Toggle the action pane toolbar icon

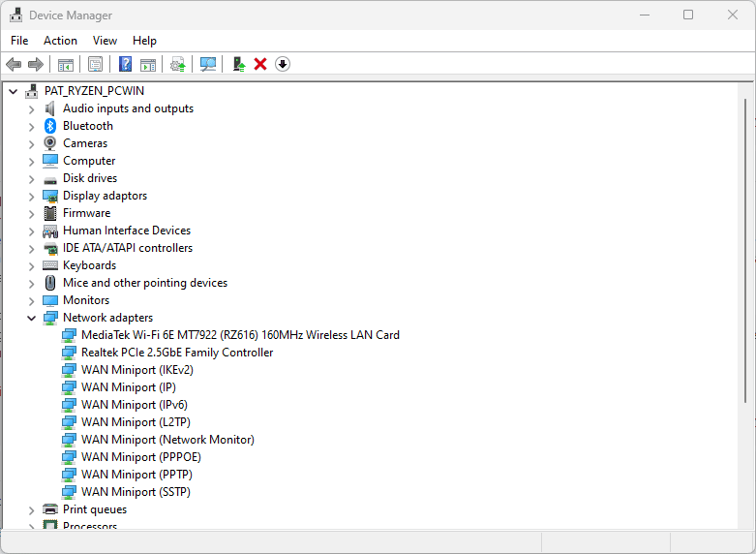[x=148, y=64]
